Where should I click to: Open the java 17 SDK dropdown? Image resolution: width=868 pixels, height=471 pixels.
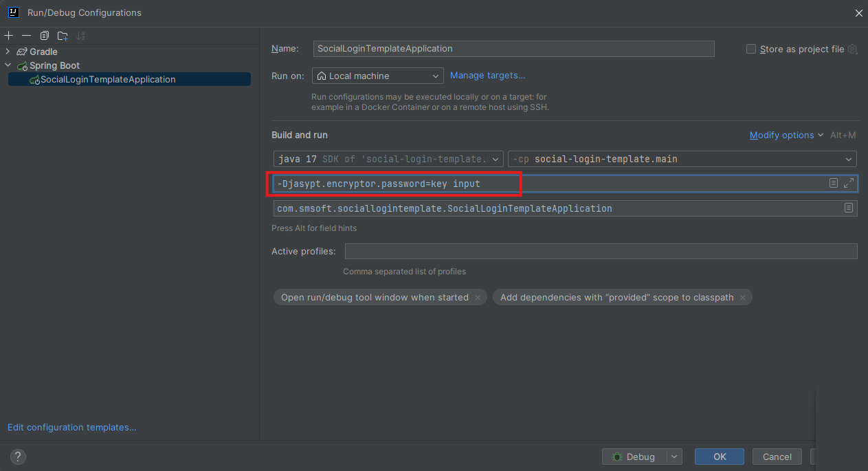click(388, 159)
